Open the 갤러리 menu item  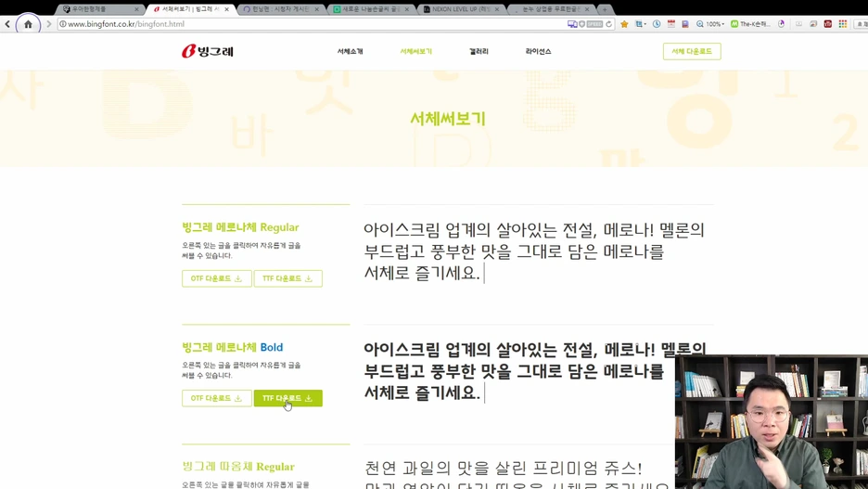point(479,51)
